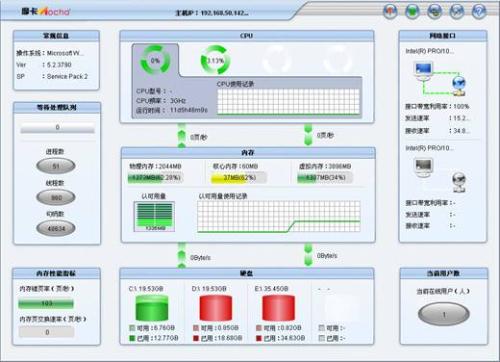Click the D: drive free '0.85GB' legend

pos(216,328)
